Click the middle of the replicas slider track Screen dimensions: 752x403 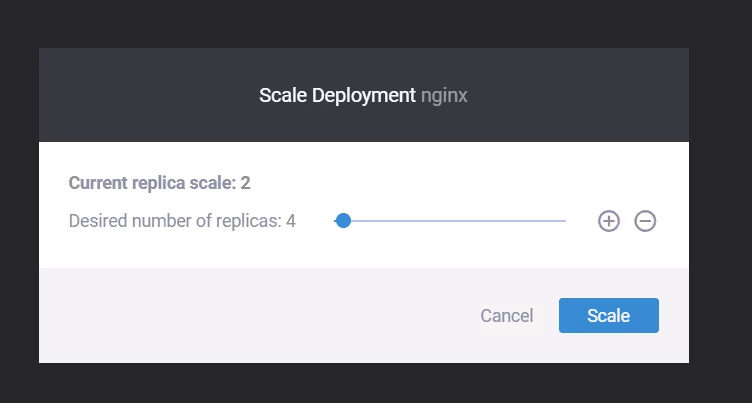point(450,221)
